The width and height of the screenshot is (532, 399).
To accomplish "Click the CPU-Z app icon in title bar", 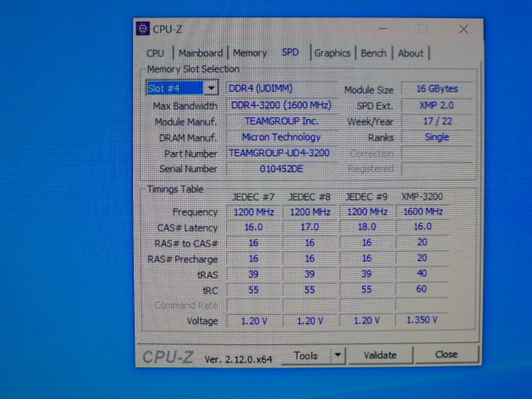I will point(143,29).
